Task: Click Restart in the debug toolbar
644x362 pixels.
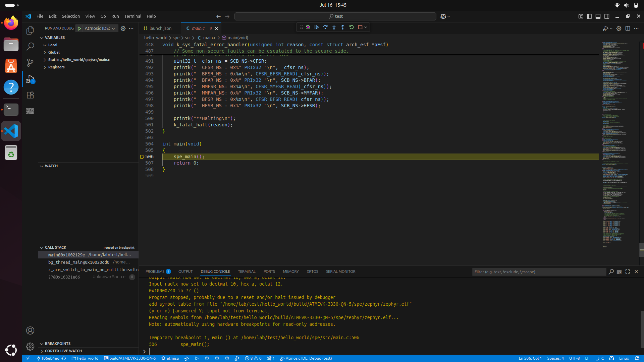Action: click(352, 27)
